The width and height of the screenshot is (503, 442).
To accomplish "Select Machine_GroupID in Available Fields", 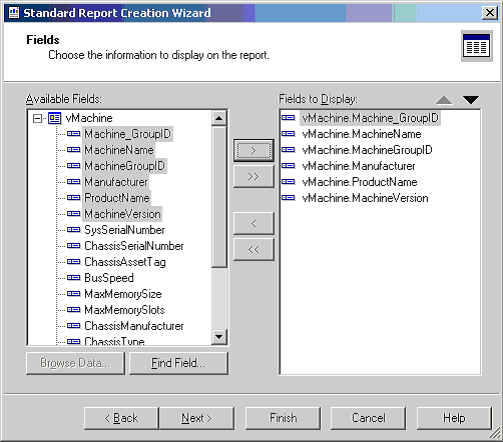I will pos(128,134).
